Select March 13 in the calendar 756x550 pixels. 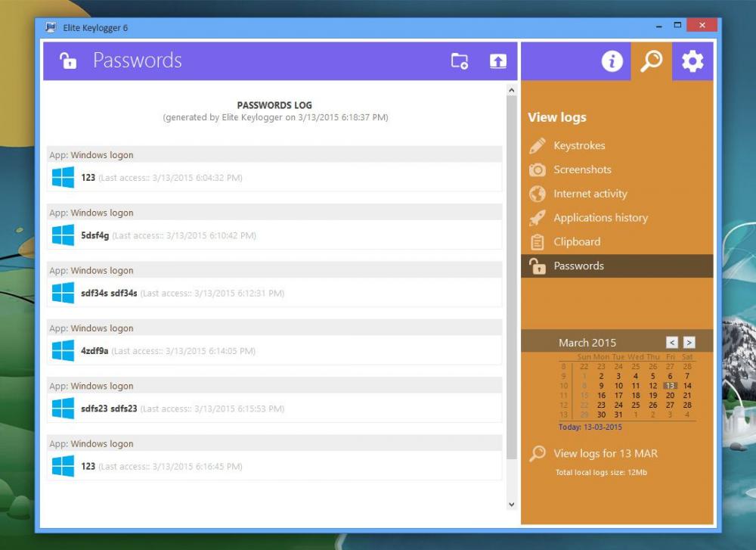[669, 385]
